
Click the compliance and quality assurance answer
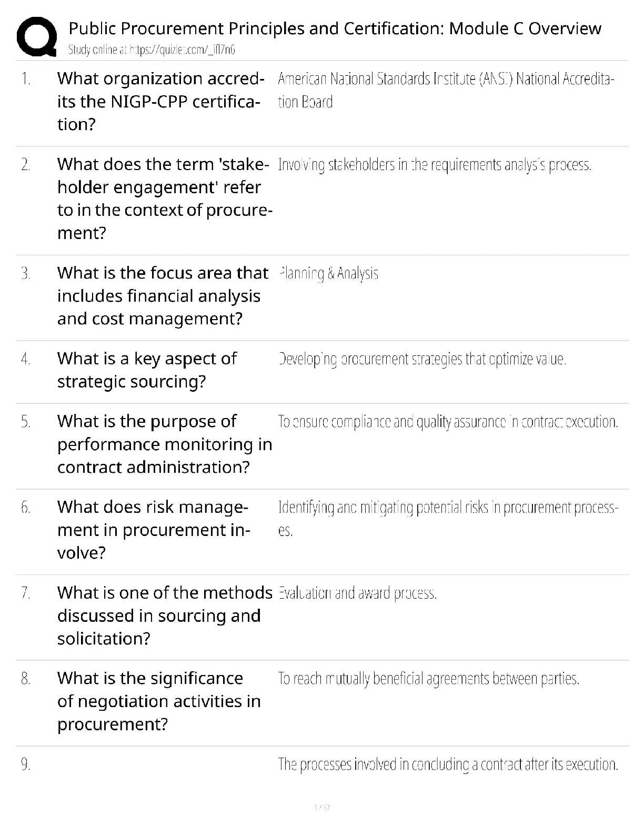coord(448,422)
